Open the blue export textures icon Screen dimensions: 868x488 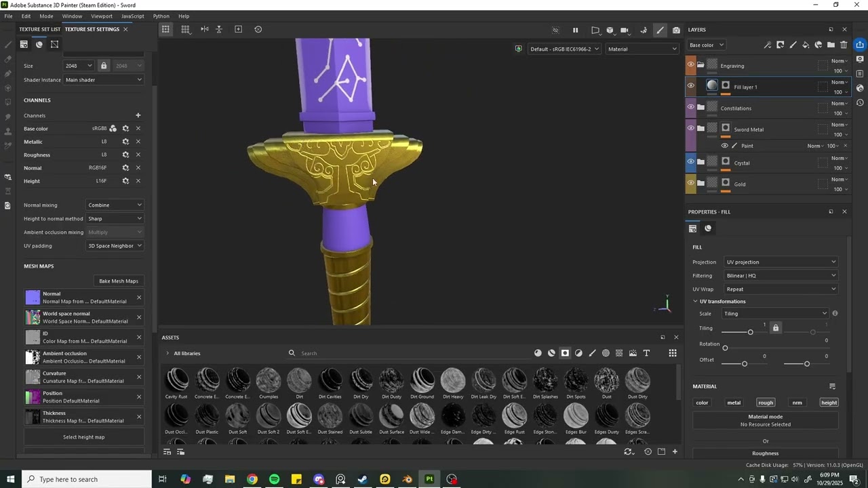click(x=860, y=45)
